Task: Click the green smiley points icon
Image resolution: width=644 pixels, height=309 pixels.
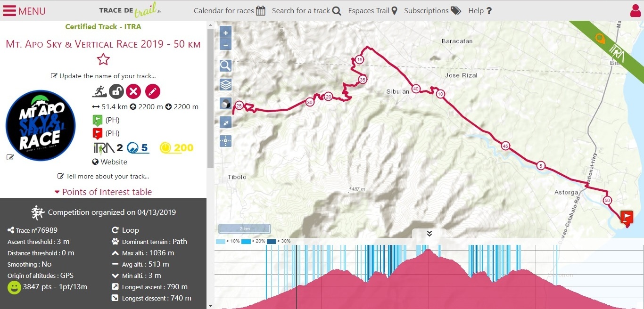Action: pyautogui.click(x=14, y=287)
